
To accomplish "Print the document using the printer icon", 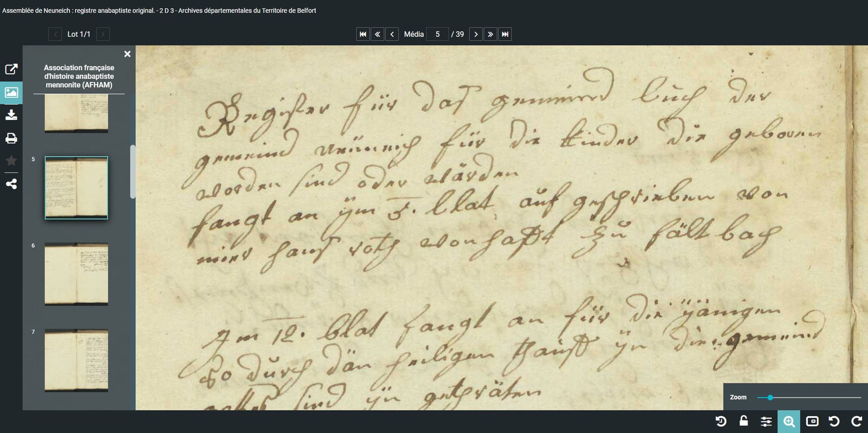I will [11, 138].
